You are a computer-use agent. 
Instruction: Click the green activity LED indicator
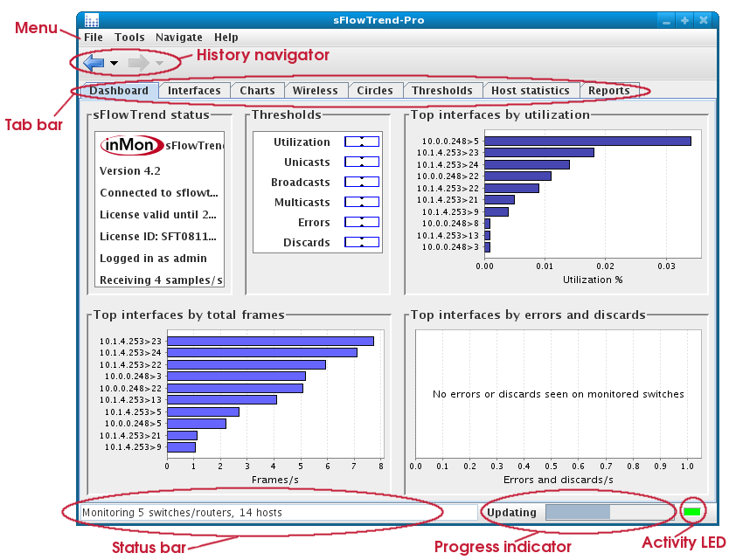click(x=692, y=512)
